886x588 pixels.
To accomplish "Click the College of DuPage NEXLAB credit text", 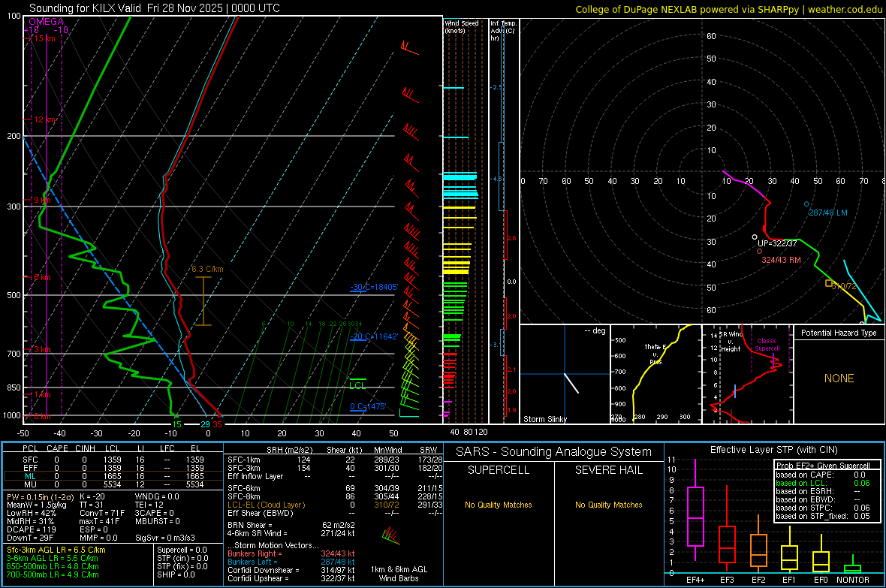I will (x=728, y=9).
